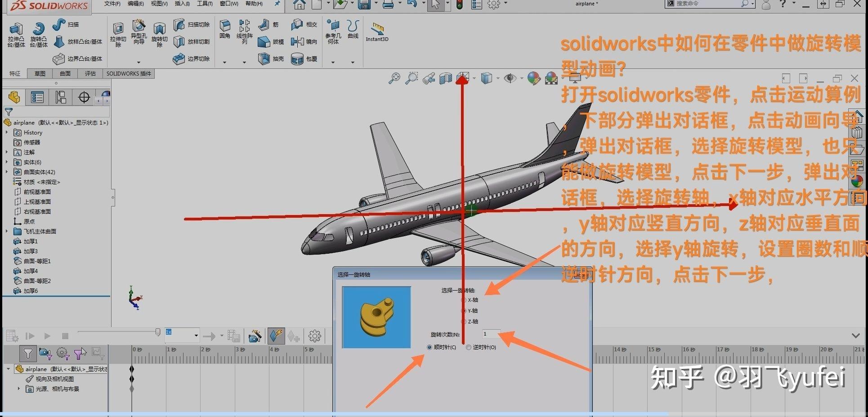Viewport: 868px width, 417px height.
Task: Open Reference Geometry (参考几何体)
Action: pos(333,31)
